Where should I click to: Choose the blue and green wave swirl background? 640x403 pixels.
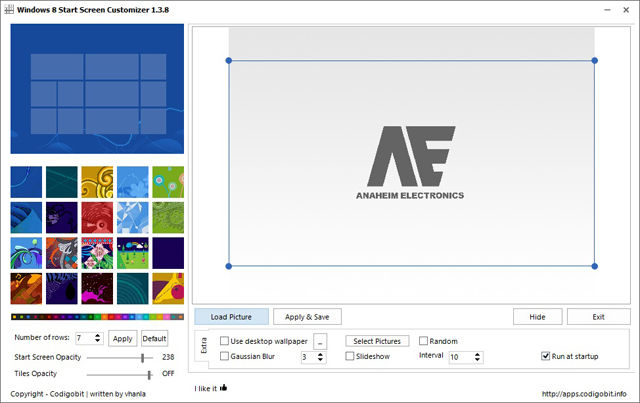26,253
